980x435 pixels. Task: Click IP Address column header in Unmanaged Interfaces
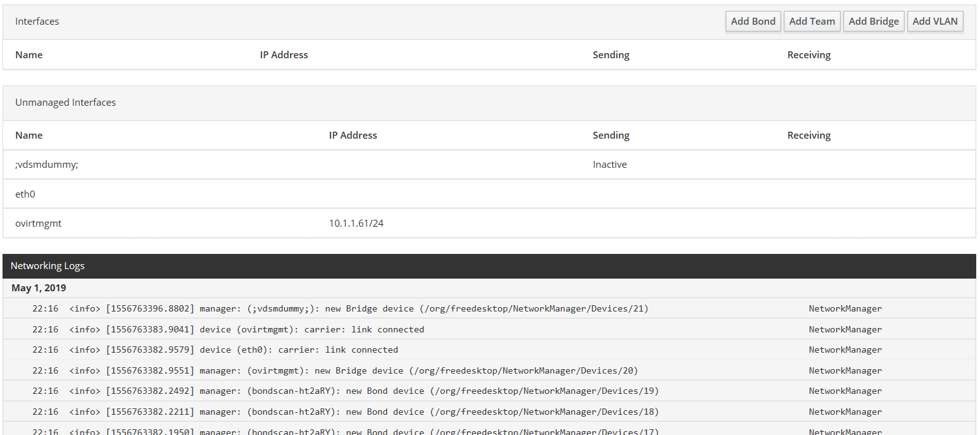pos(353,136)
